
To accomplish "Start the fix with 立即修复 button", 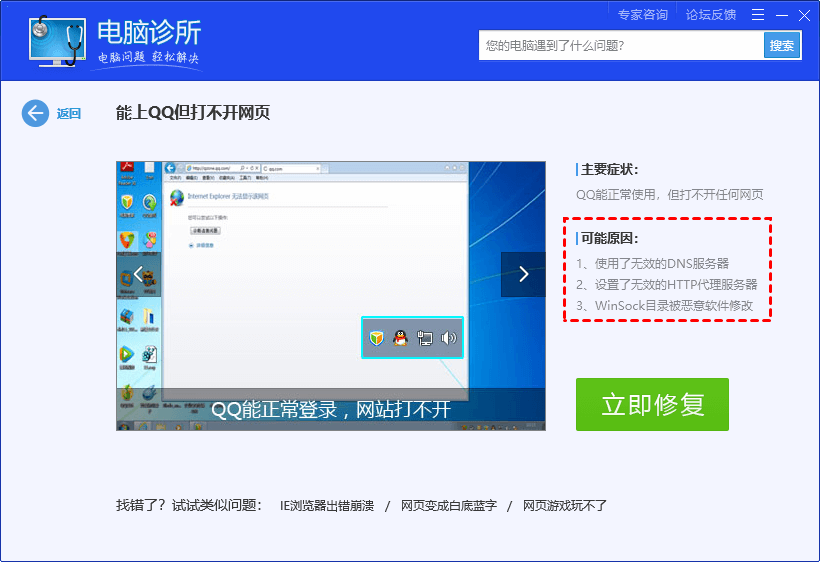I will (x=652, y=404).
